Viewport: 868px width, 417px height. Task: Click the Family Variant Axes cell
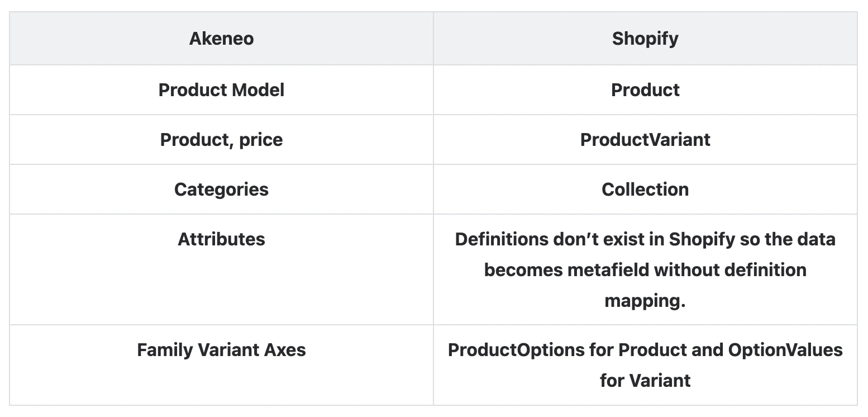point(221,350)
